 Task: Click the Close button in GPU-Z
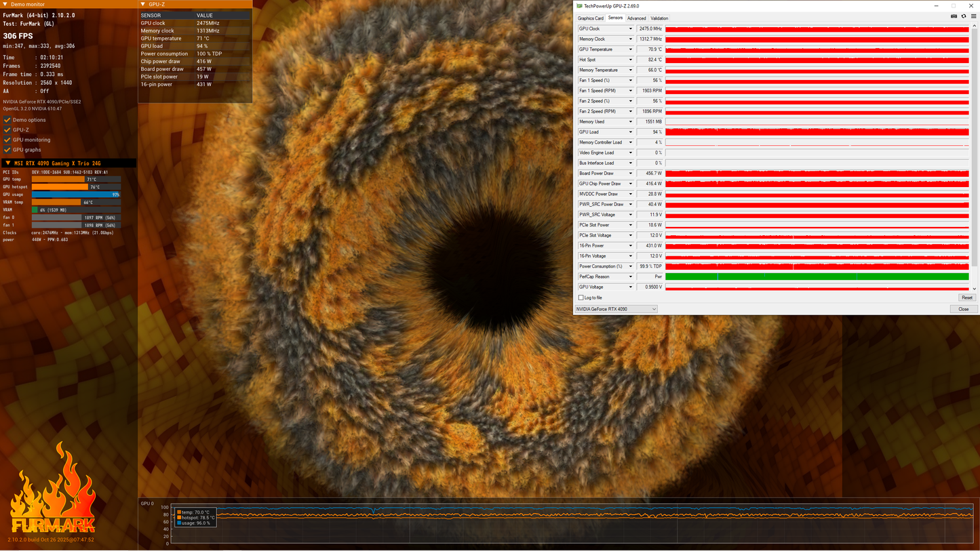point(964,309)
